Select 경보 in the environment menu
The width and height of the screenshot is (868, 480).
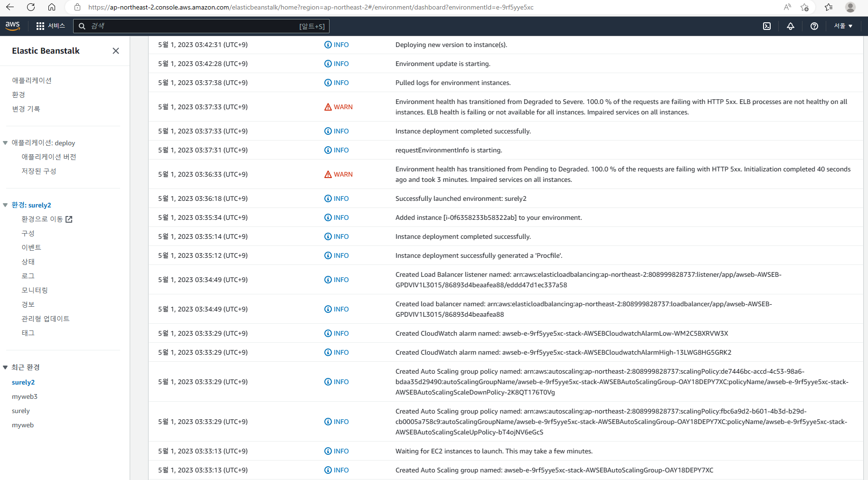(x=28, y=305)
